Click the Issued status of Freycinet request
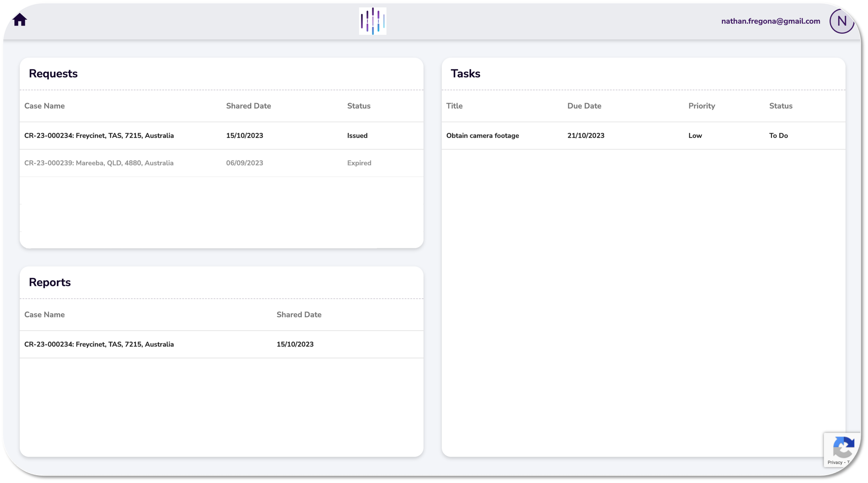Viewport: 868px width, 483px height. 357,136
